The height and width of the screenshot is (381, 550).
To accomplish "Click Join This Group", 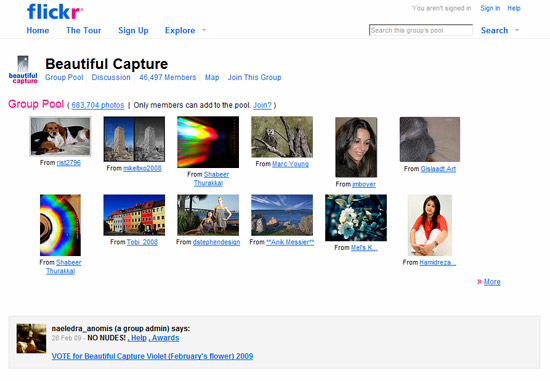I will click(x=255, y=77).
